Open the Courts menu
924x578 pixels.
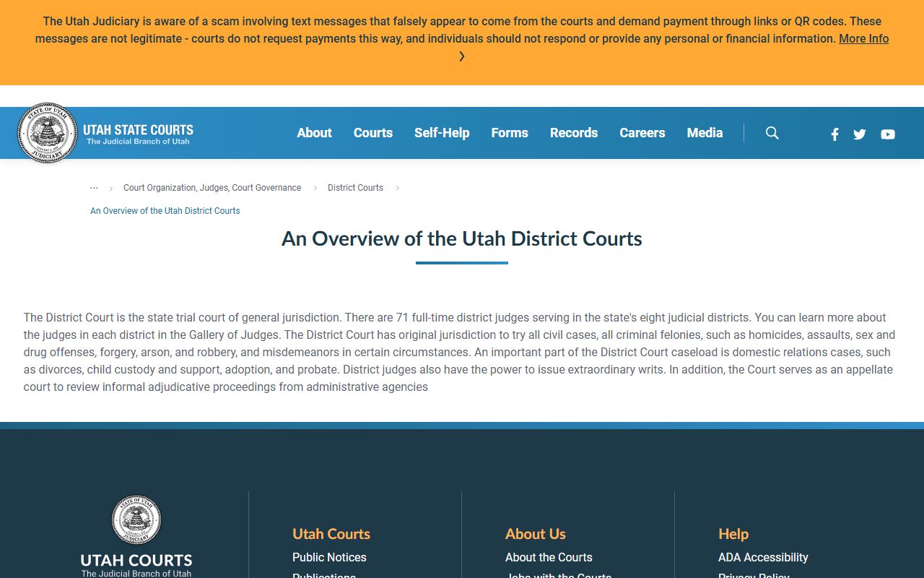point(373,133)
